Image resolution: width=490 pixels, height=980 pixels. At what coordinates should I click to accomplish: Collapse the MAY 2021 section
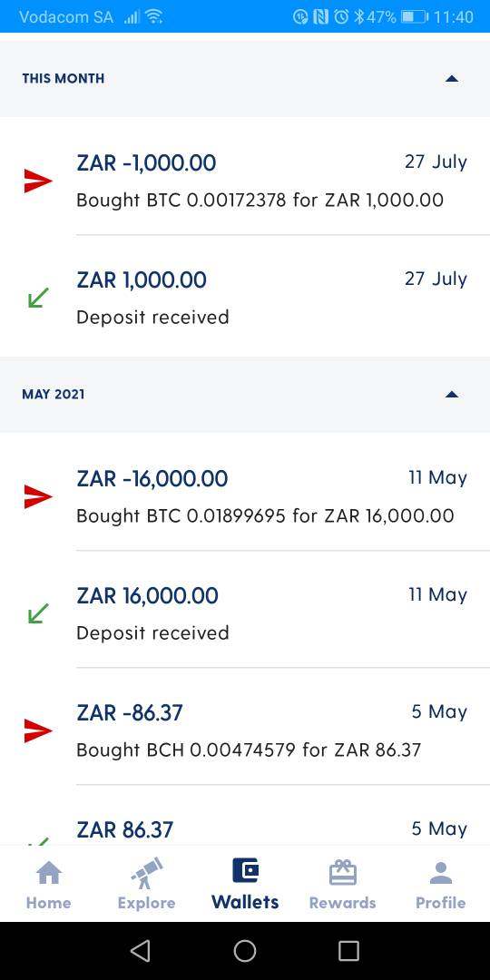pyautogui.click(x=452, y=395)
